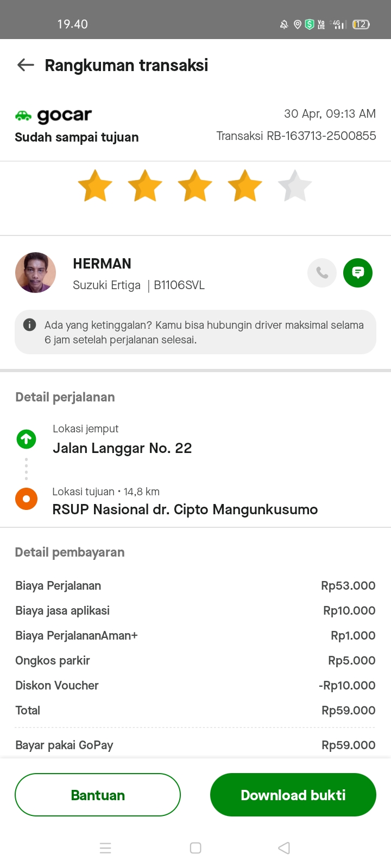Tap pickup address Jalan Langgar No. 22
Screen dimensions: 391x868
pyautogui.click(x=122, y=448)
